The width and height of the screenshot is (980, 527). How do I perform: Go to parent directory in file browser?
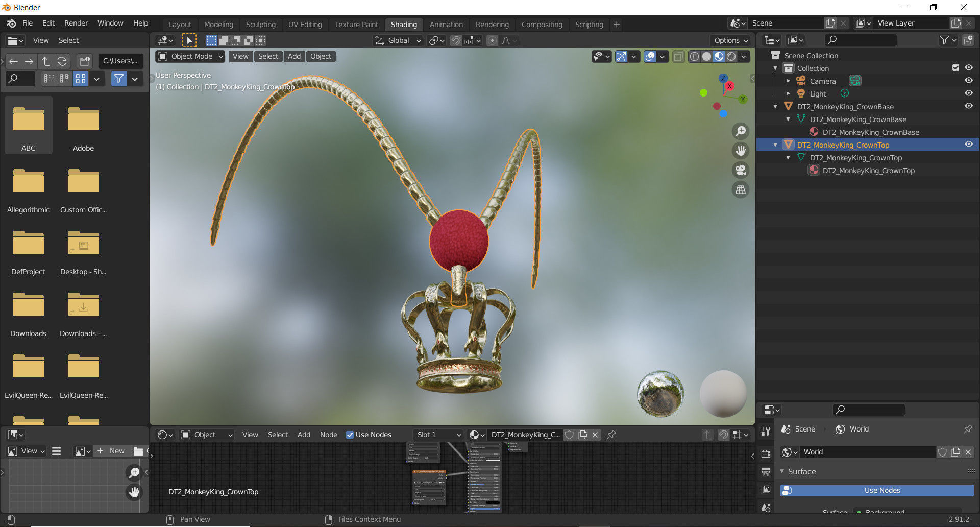point(45,61)
